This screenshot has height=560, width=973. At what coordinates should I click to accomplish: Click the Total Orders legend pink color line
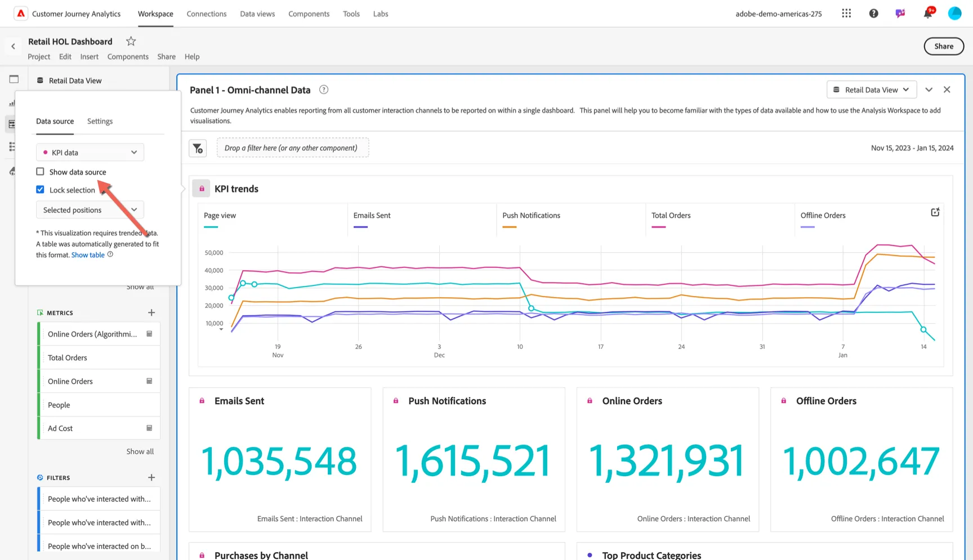[x=658, y=227]
